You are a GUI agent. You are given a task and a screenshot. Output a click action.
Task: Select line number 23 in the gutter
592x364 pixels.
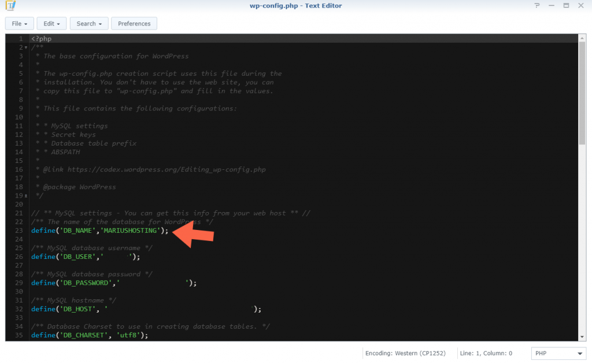click(x=18, y=231)
